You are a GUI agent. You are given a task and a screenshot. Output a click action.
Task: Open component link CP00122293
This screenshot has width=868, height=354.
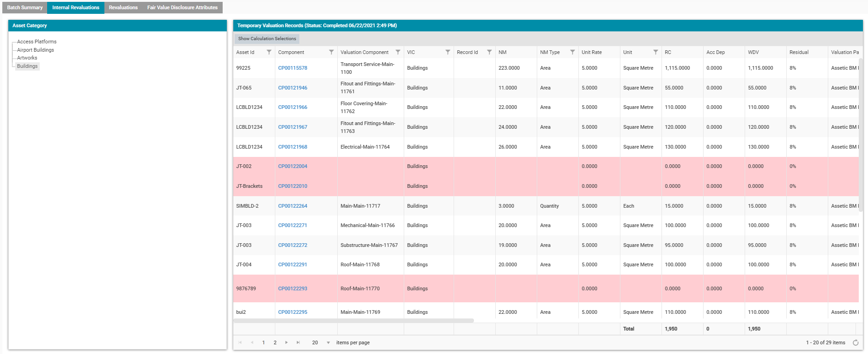(x=292, y=288)
